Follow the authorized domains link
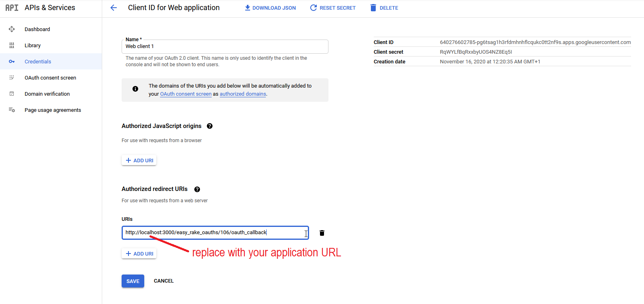Screen dimensions: 644x304 click(x=243, y=94)
